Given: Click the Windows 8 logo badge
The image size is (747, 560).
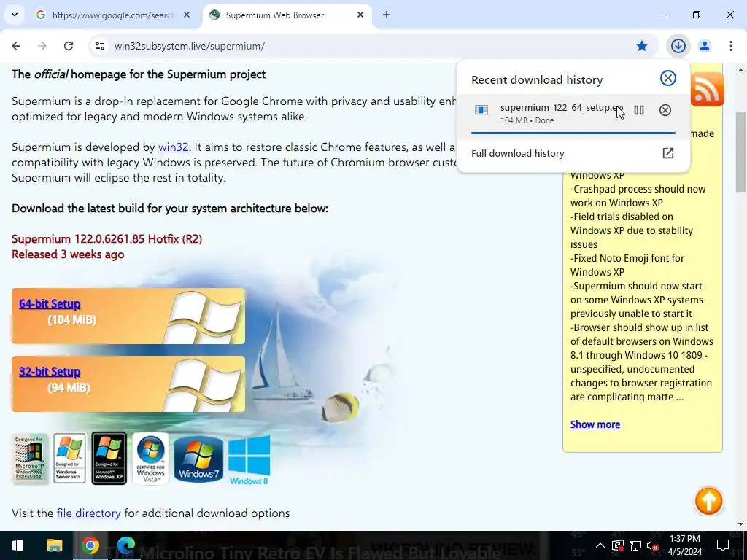Looking at the screenshot, I should [x=249, y=461].
